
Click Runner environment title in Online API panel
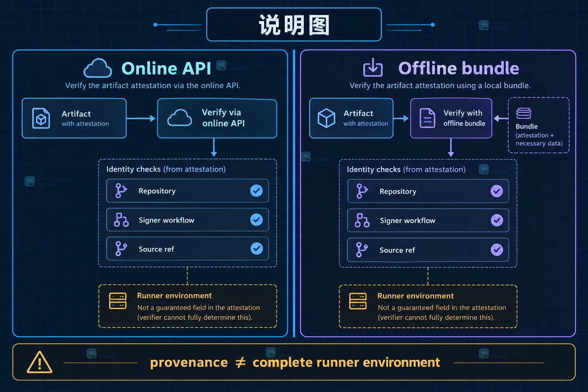pos(175,296)
